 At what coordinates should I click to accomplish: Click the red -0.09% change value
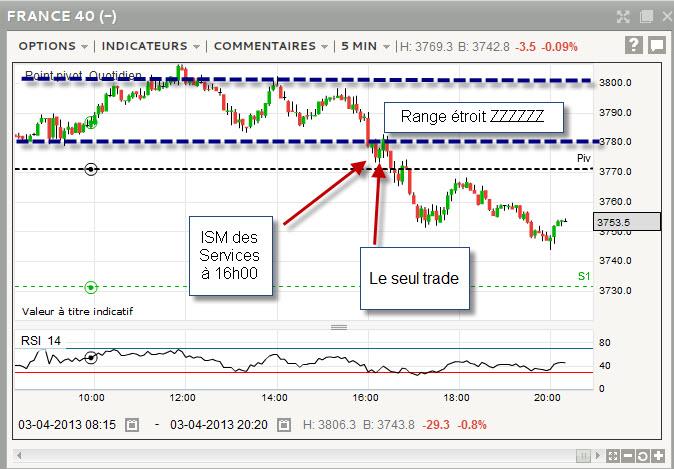click(x=559, y=46)
